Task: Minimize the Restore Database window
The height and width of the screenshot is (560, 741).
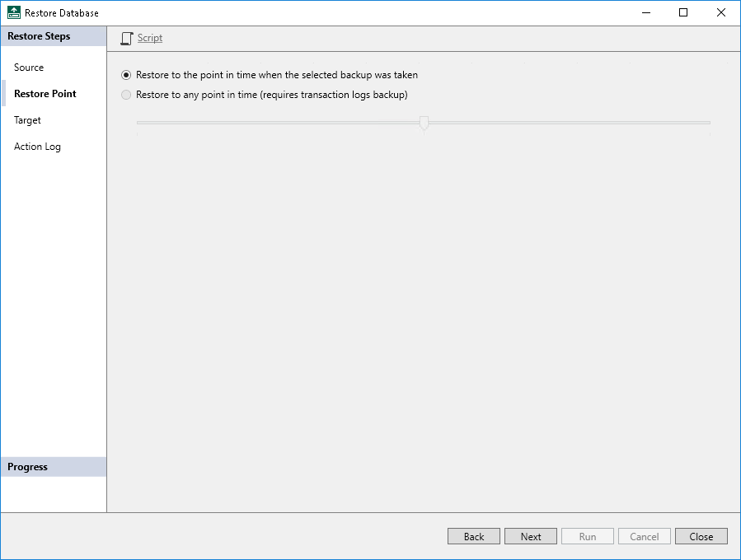Action: point(646,12)
